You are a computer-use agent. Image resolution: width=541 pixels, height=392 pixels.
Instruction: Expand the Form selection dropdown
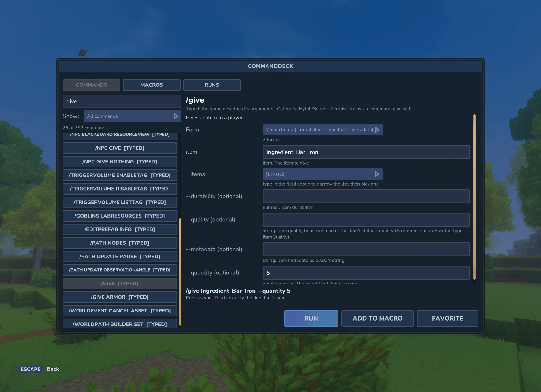322,130
